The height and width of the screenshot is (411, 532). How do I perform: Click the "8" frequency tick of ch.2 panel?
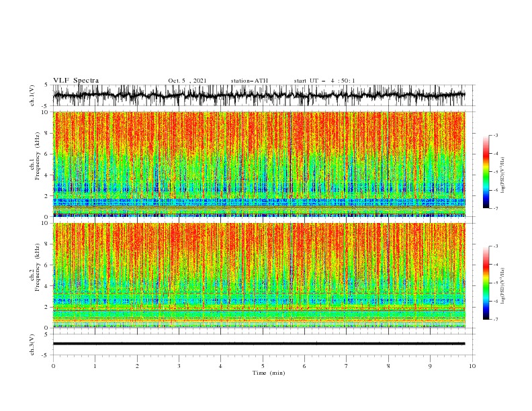[x=48, y=244]
